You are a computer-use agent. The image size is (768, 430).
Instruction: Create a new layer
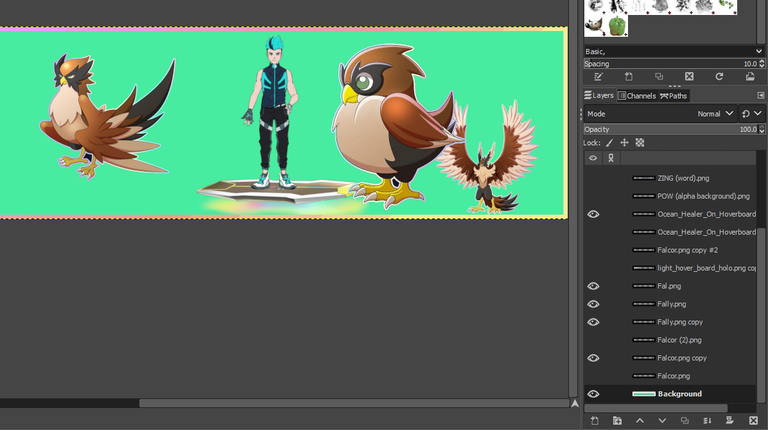(595, 421)
